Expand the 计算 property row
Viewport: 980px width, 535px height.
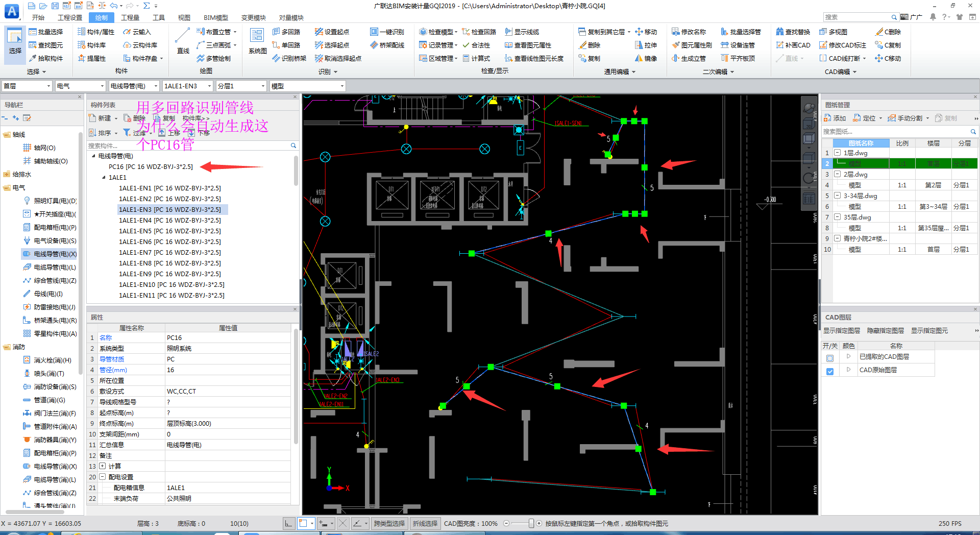(103, 466)
